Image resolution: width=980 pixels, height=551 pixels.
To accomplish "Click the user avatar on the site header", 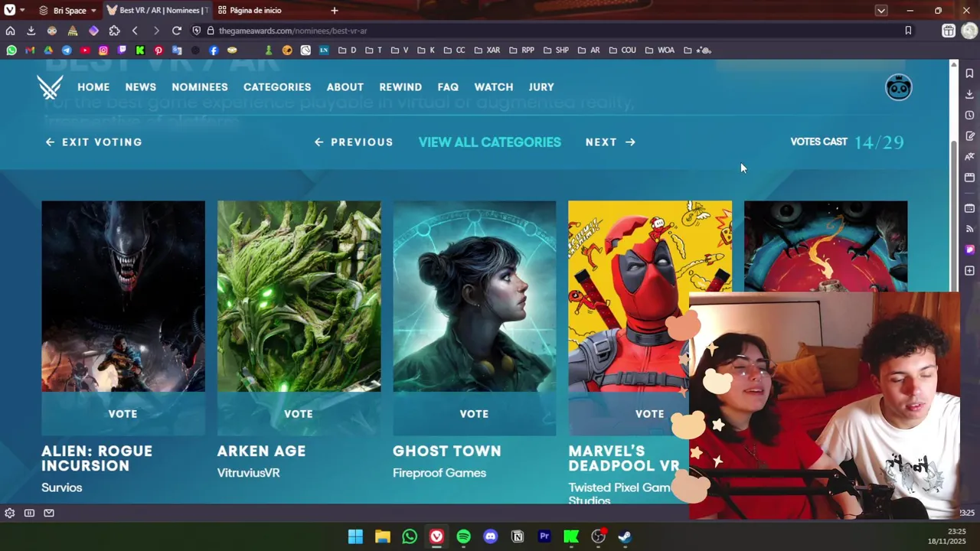I will tap(899, 87).
